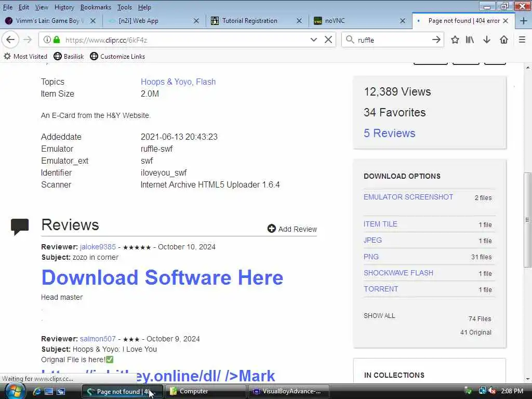Open the View menu
This screenshot has height=399, width=532.
(x=42, y=7)
